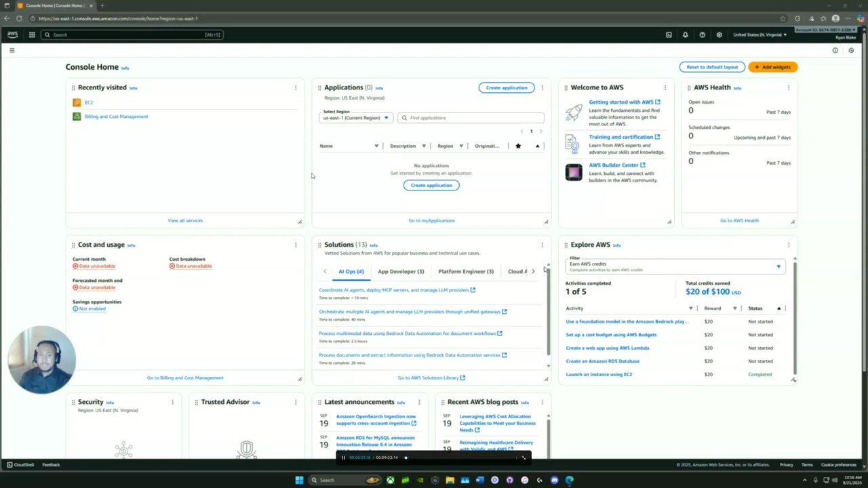Click the AWS logo home icon
This screenshot has width=868, height=488.
[13, 35]
